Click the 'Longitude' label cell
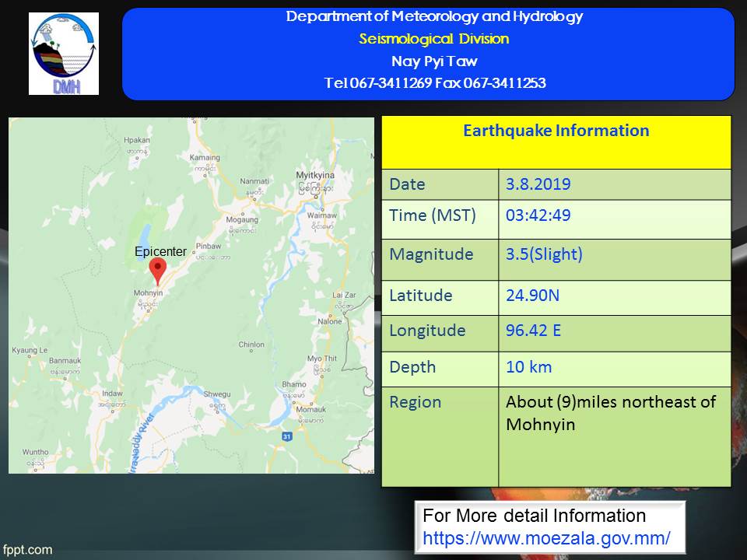747x560 pixels. [x=440, y=334]
